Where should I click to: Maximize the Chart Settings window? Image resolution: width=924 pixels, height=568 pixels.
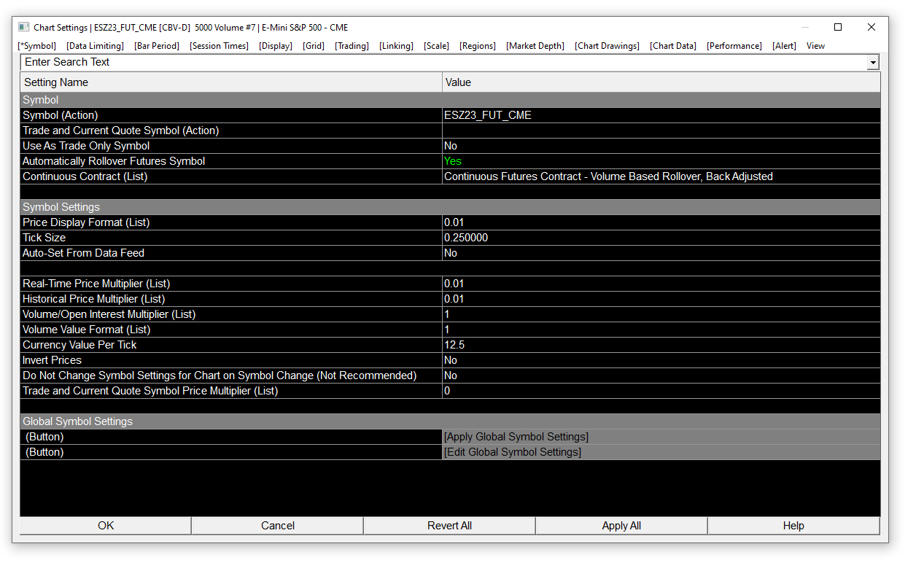point(838,27)
